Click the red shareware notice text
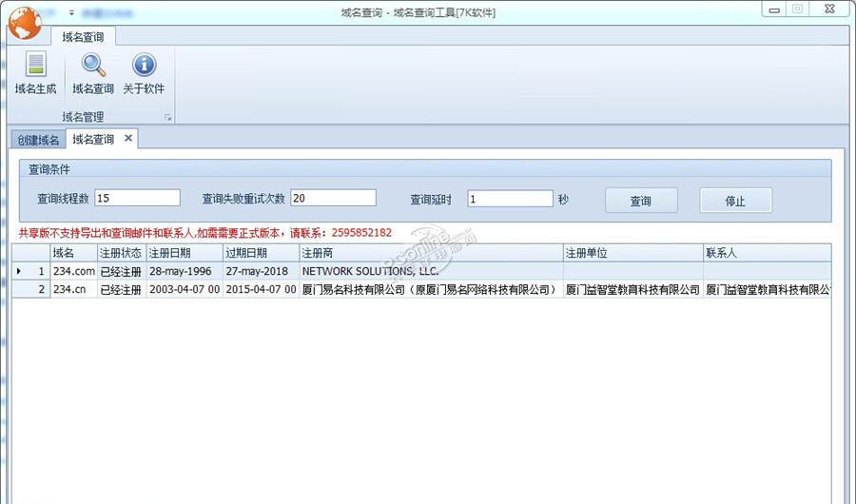856x504 pixels. click(x=205, y=233)
